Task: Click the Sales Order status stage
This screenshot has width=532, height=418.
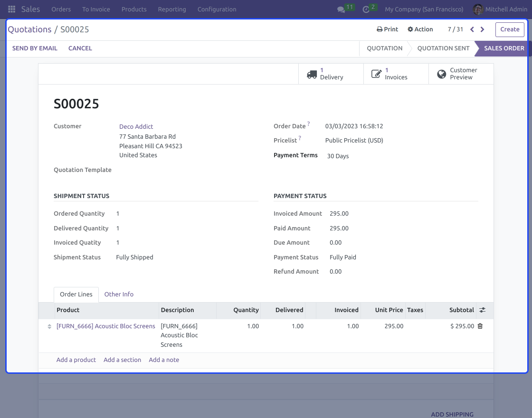Action: click(x=504, y=48)
